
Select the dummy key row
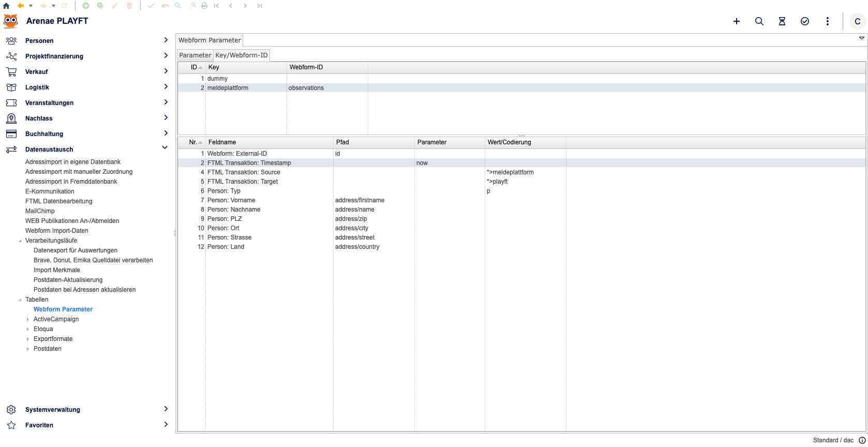218,79
